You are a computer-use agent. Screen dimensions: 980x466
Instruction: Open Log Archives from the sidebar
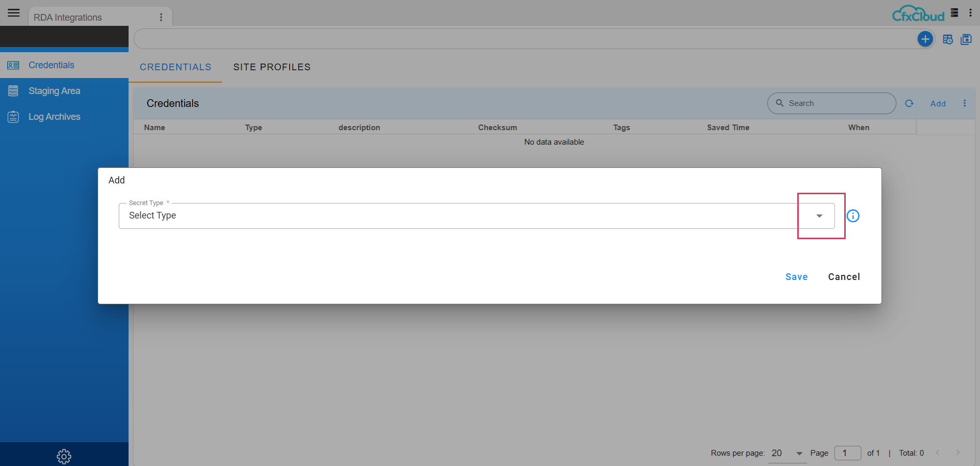pos(54,117)
